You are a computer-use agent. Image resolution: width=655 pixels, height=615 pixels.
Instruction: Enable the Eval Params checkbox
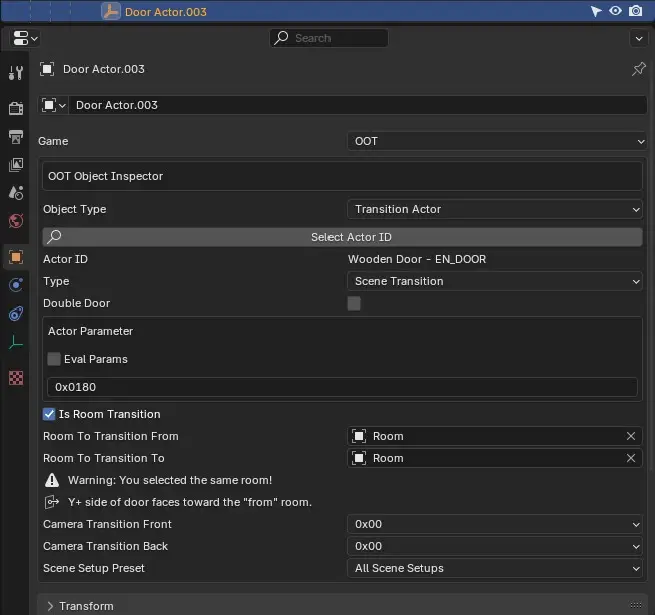tap(54, 359)
